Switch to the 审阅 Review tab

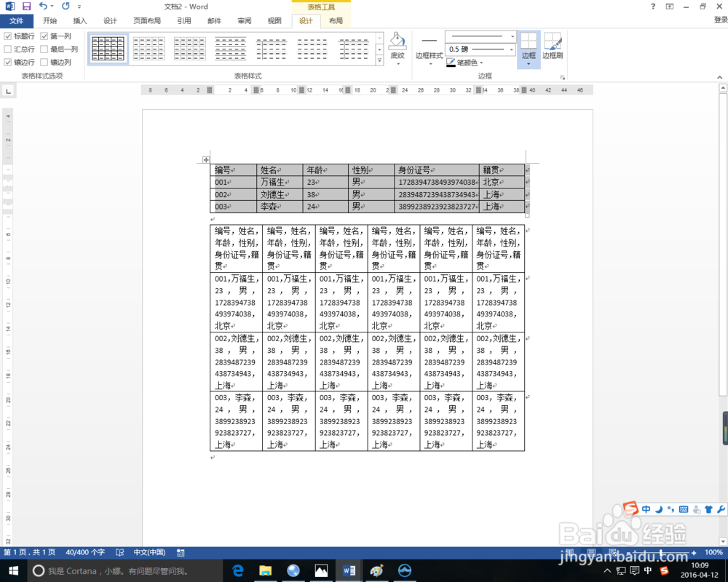tap(244, 21)
